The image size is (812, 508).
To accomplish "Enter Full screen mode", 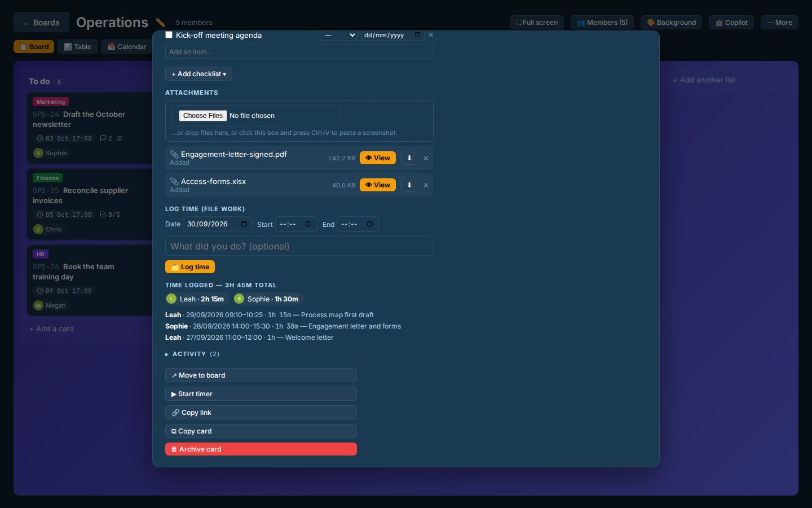I will [537, 23].
